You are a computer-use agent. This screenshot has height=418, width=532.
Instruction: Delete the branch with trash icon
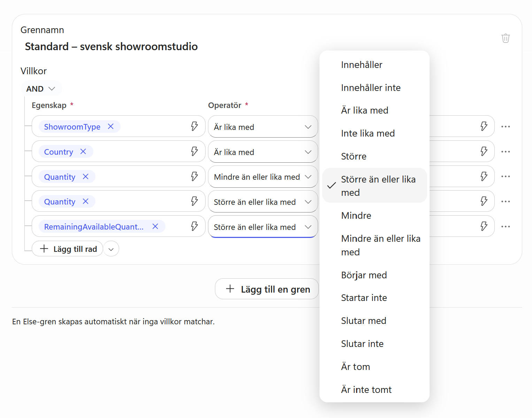point(506,38)
